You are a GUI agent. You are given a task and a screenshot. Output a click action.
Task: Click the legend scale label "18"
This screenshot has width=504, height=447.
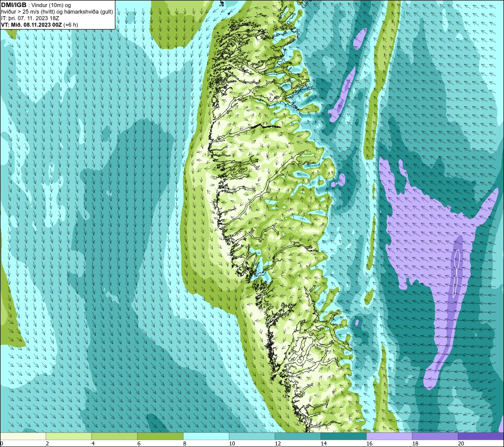(x=415, y=443)
